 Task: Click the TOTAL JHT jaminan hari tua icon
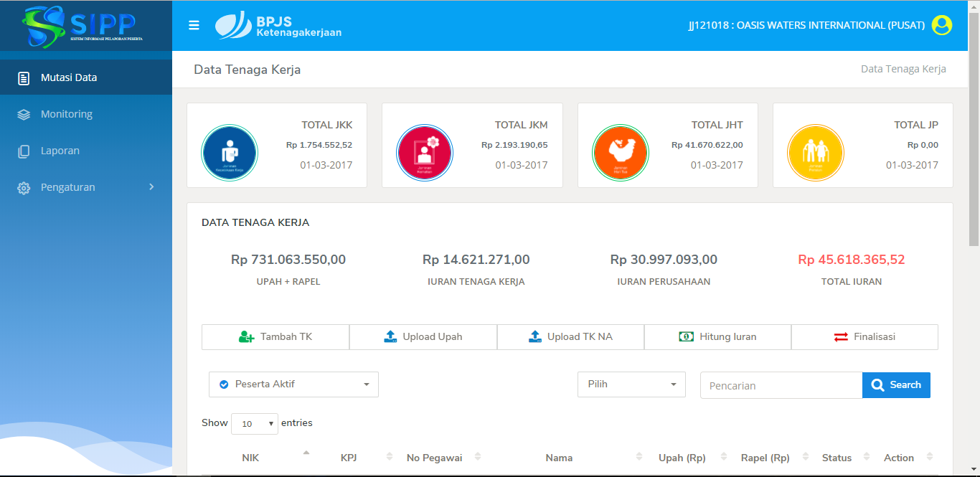click(620, 152)
